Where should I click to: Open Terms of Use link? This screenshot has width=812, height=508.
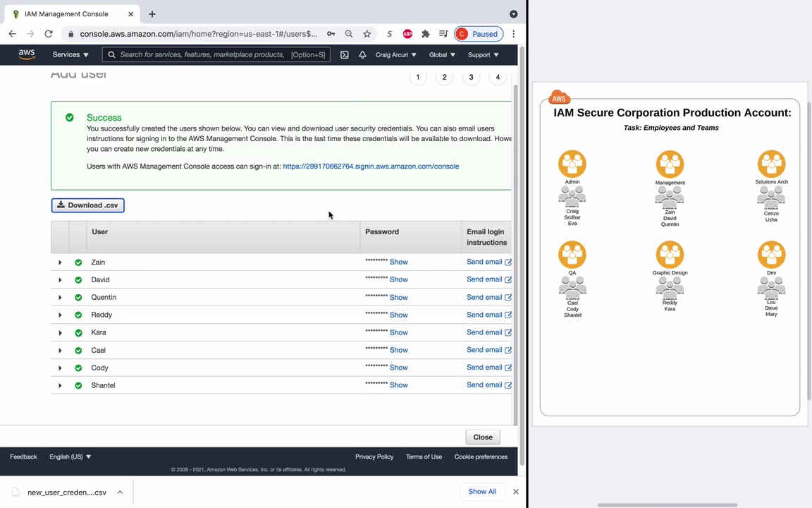[424, 456]
